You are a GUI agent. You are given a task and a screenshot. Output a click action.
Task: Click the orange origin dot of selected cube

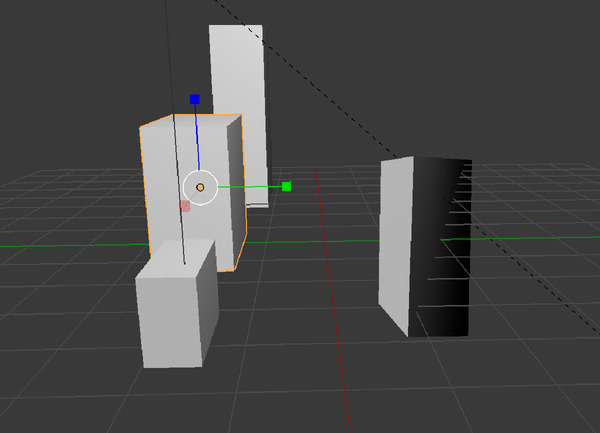click(200, 187)
